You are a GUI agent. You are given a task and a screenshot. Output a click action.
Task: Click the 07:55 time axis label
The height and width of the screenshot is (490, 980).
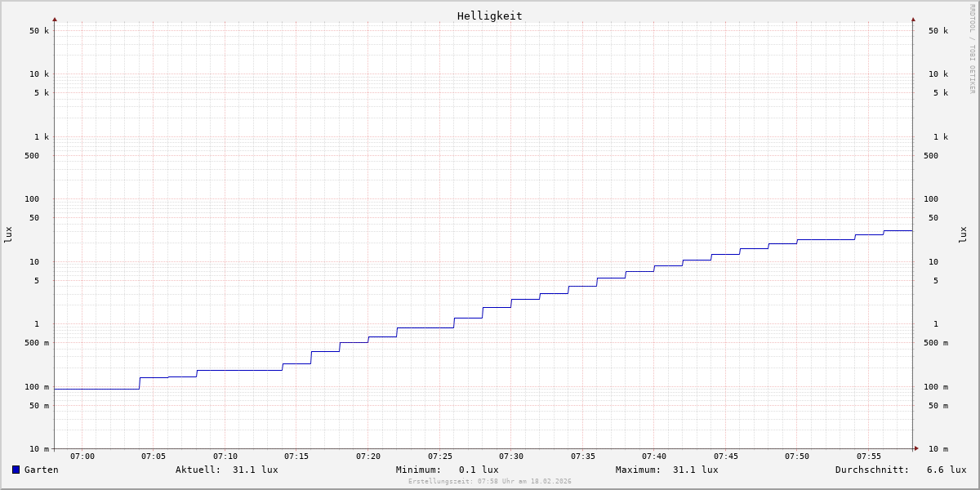click(x=869, y=457)
